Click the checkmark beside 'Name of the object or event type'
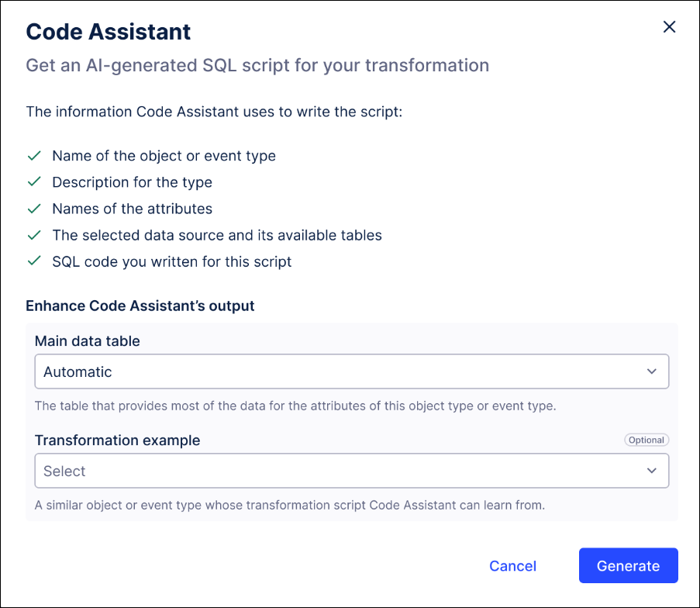The width and height of the screenshot is (700, 608). click(x=34, y=155)
